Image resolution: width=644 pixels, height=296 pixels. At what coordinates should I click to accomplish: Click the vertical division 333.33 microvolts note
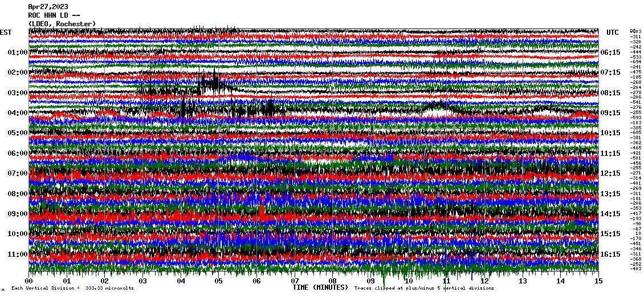[x=73, y=289]
